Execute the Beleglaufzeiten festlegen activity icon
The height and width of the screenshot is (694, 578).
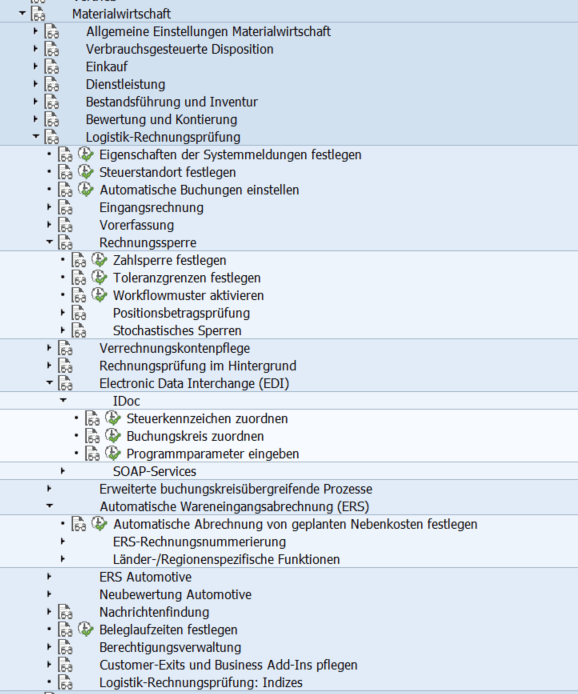[86, 629]
